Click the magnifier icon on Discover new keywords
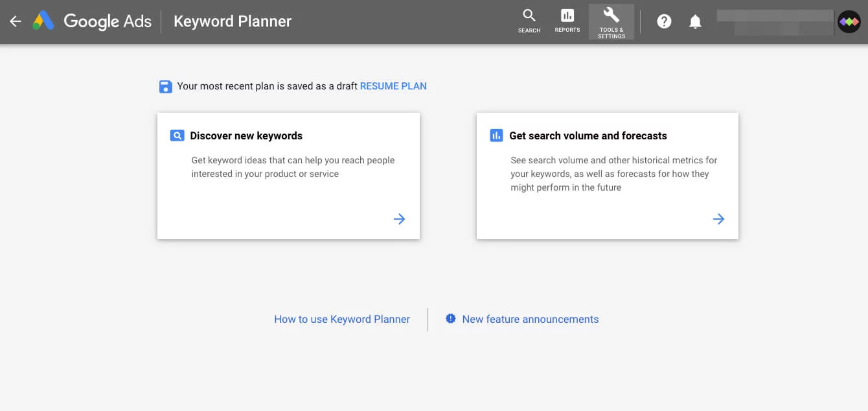Image resolution: width=868 pixels, height=411 pixels. click(177, 135)
